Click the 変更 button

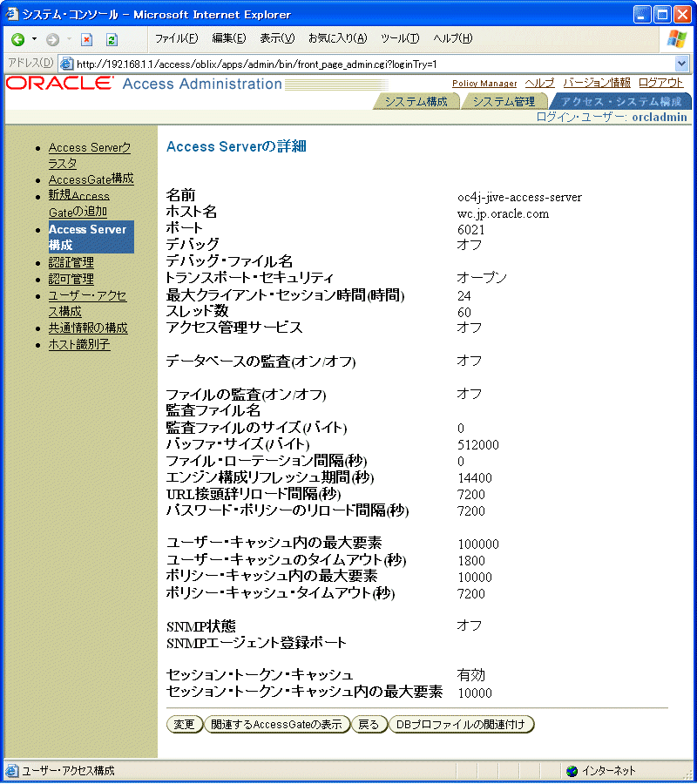coord(184,724)
